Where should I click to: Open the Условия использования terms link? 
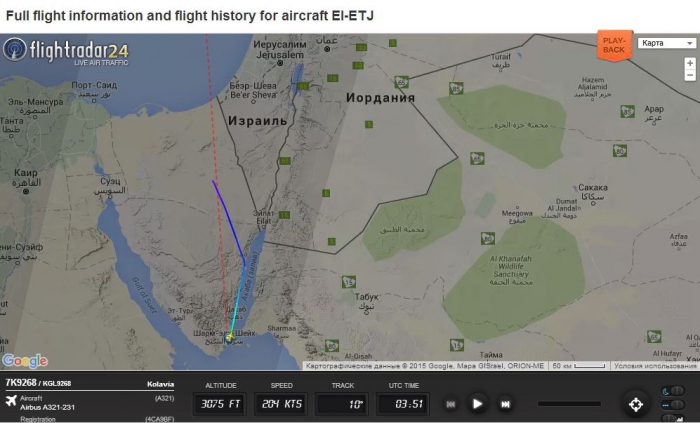click(x=655, y=365)
